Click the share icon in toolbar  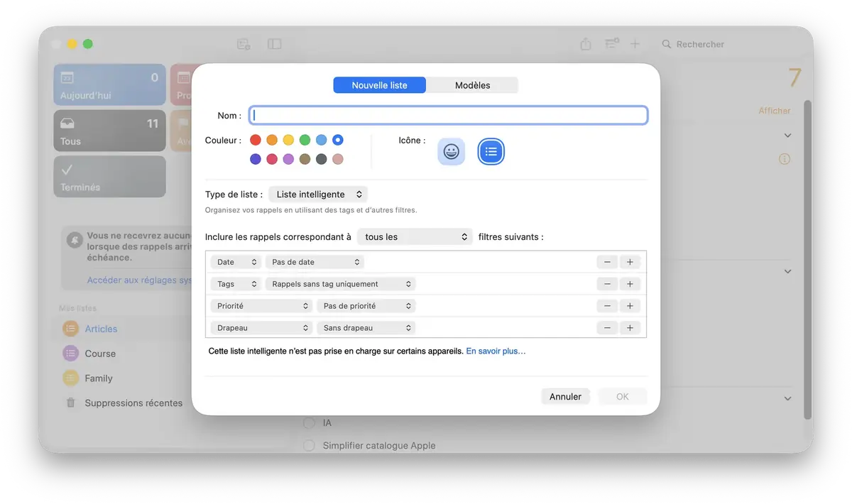pos(586,44)
